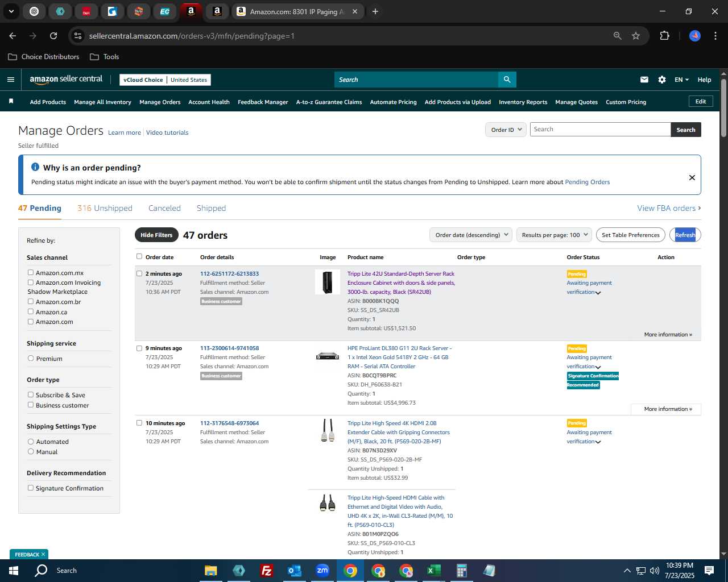This screenshot has width=728, height=582.
Task: Check the Business customer filter
Action: point(31,405)
